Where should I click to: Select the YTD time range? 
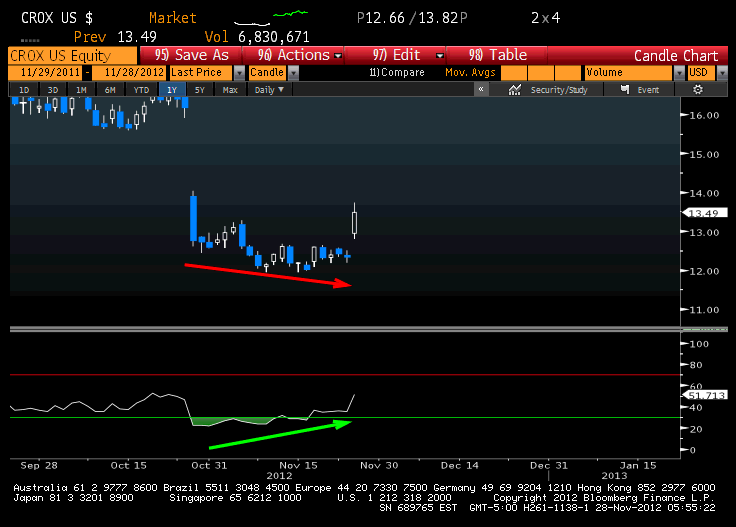pos(141,90)
